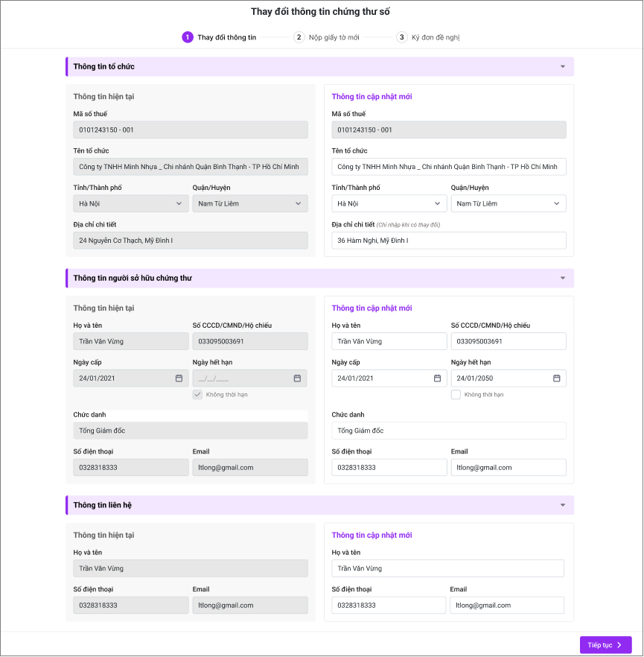Open new Tỉnh/Thành phố dropdown Hà Nội
The image size is (644, 657).
[x=389, y=203]
